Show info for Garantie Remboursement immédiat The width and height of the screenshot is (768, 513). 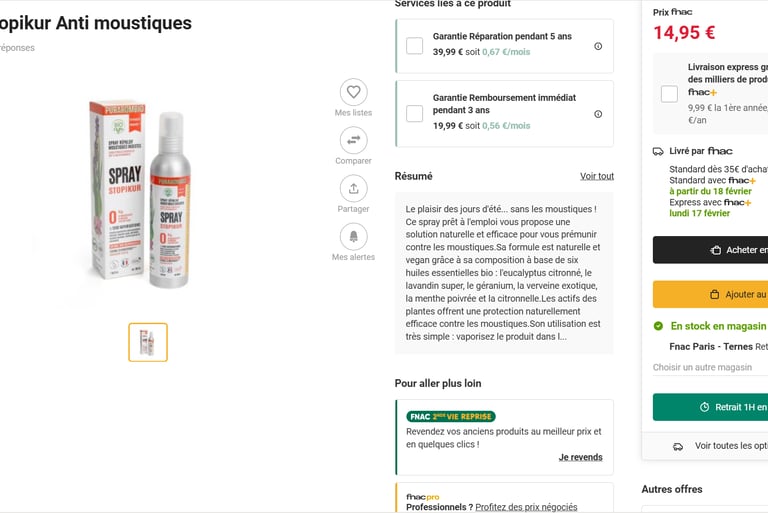coord(598,114)
